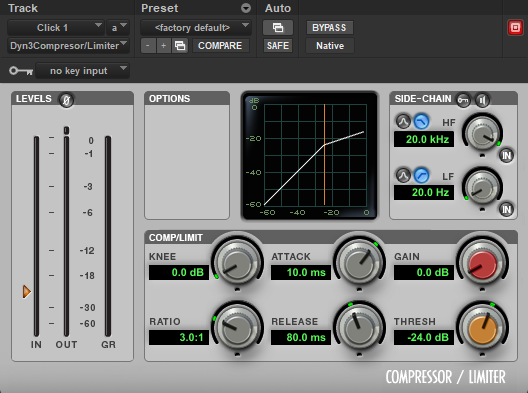Click the LF frequency field 20.0 Hz
Screen dimensions: 528x393
pyautogui.click(x=424, y=193)
